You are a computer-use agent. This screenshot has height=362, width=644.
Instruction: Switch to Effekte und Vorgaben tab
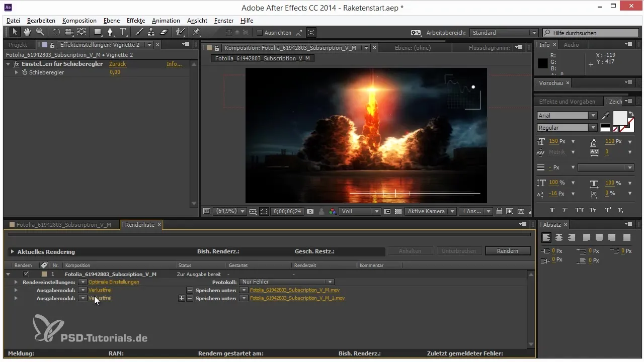pyautogui.click(x=567, y=102)
